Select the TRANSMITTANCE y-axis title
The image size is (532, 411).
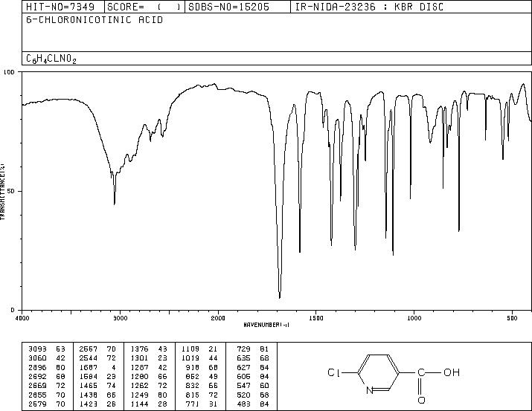point(2,191)
